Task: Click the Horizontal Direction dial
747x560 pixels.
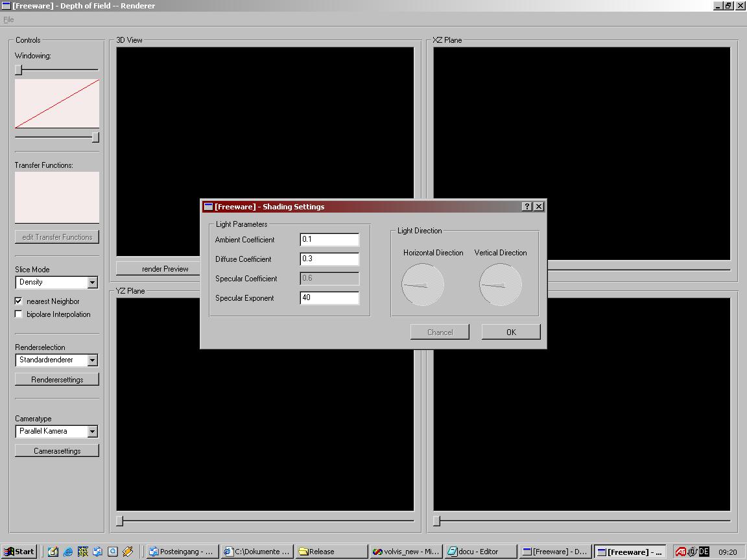Action: [x=423, y=285]
